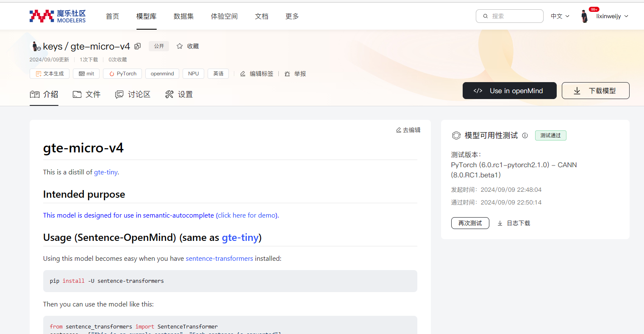
Task: Rerun the test with 再次测试
Action: click(470, 223)
